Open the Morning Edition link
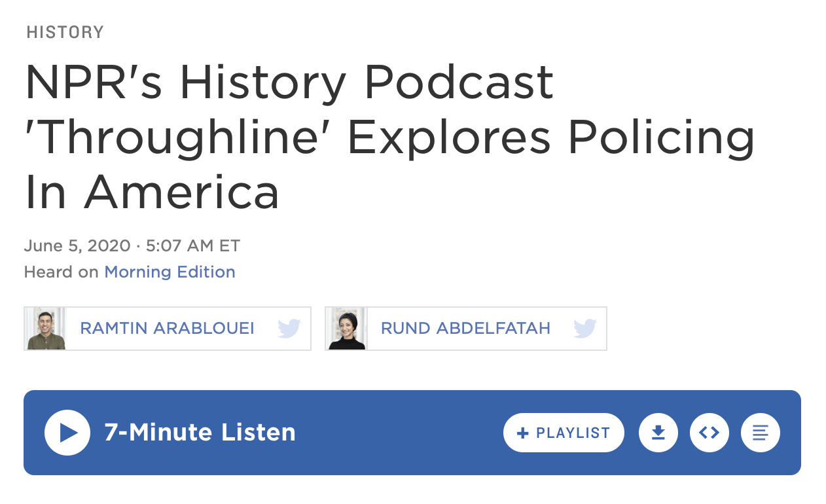826x504 pixels. tap(170, 272)
